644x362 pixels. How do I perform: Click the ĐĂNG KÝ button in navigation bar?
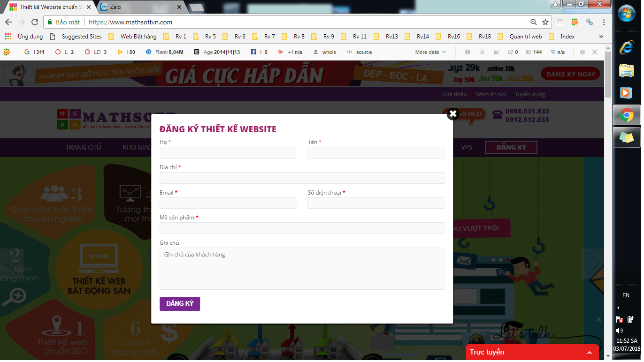[x=511, y=147]
